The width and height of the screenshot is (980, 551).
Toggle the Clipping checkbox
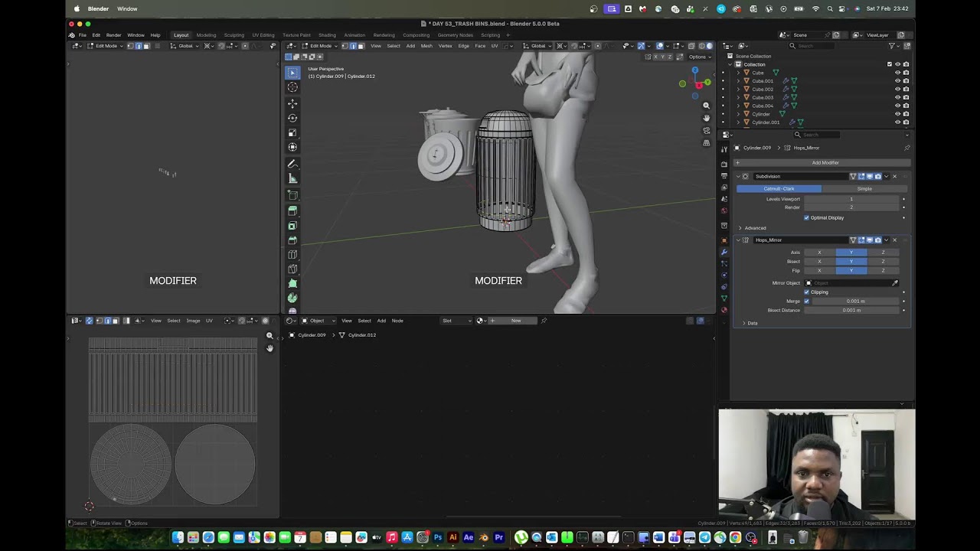coord(806,292)
